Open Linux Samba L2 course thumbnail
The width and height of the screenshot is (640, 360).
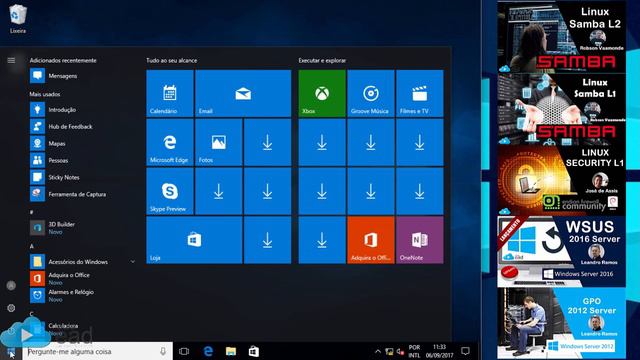561,37
